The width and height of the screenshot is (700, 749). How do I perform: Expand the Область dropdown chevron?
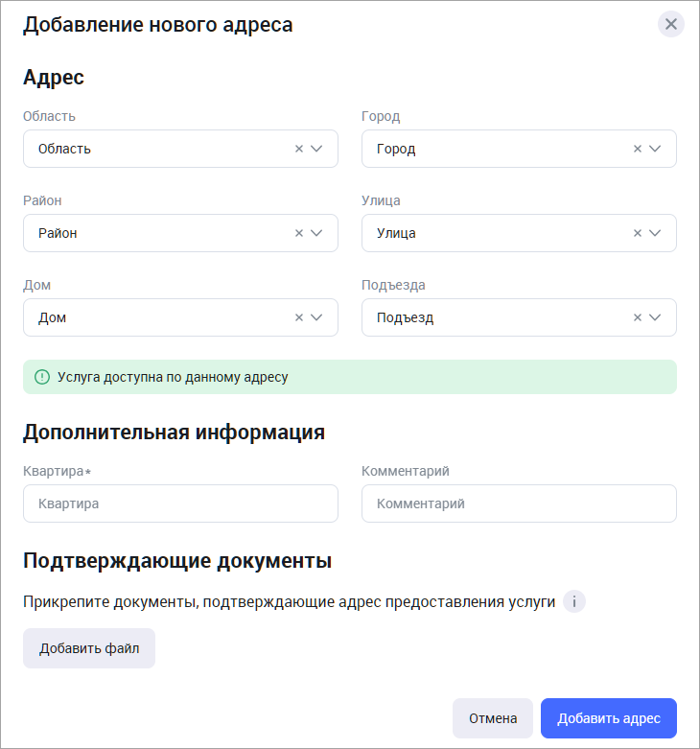[x=317, y=149]
